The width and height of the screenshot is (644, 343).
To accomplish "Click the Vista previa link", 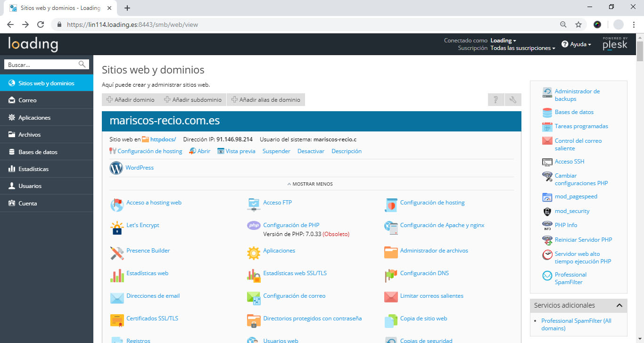I will coord(240,151).
